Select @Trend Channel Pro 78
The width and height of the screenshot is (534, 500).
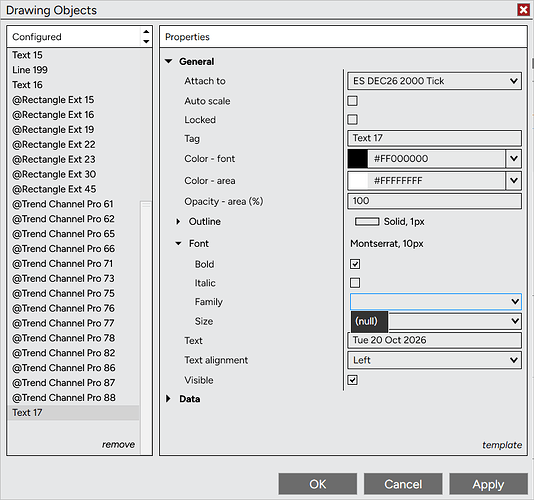(73, 338)
